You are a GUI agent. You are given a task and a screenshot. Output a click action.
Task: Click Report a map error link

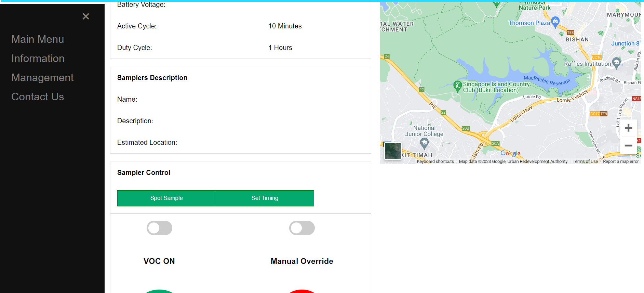621,162
